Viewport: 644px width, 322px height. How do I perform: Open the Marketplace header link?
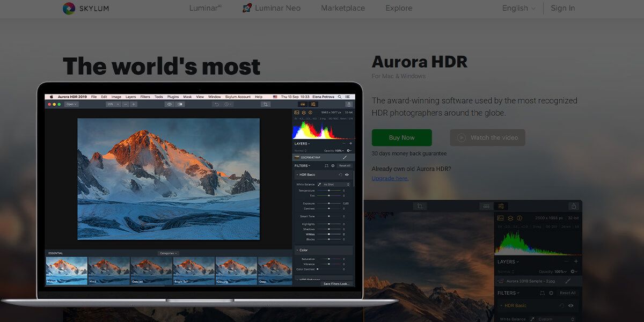tap(343, 8)
